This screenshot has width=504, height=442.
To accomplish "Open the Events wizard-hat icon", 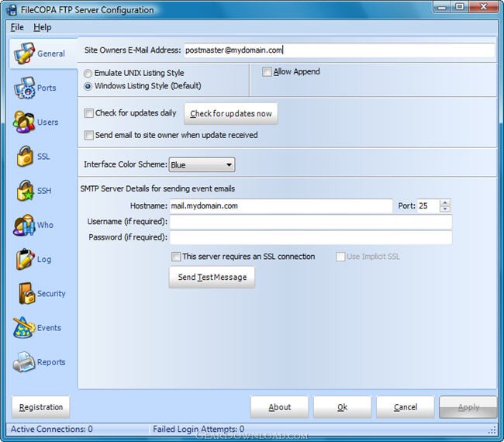I will click(24, 327).
